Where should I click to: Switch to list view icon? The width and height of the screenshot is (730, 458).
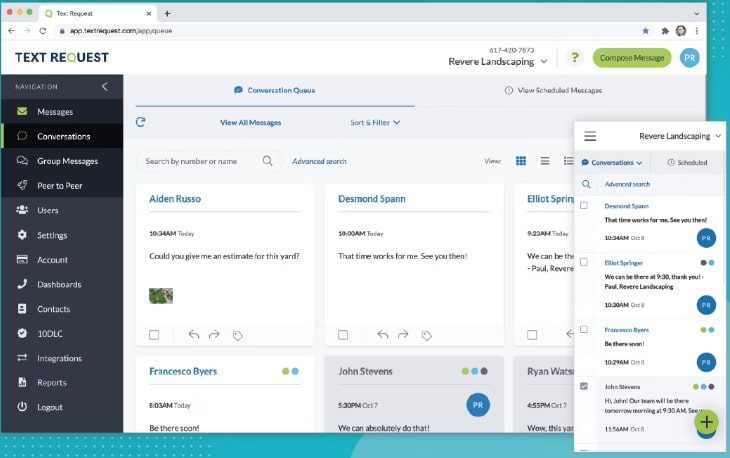click(544, 160)
